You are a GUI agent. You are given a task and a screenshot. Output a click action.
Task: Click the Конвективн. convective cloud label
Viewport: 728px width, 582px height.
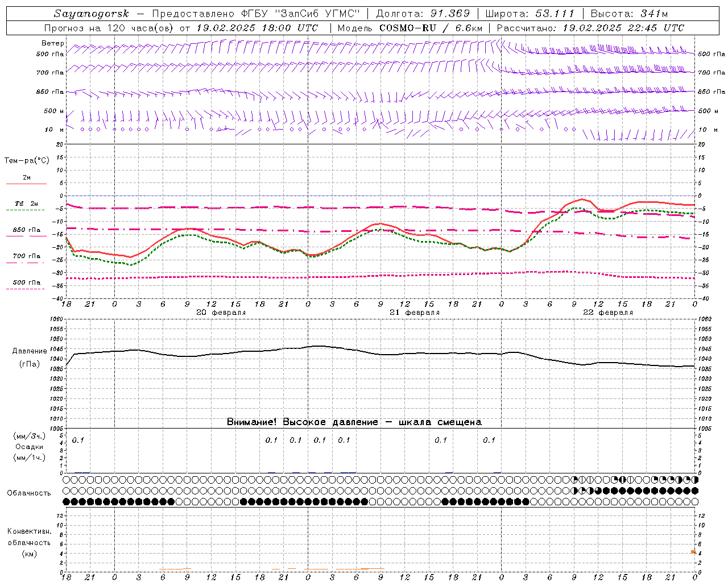click(29, 531)
